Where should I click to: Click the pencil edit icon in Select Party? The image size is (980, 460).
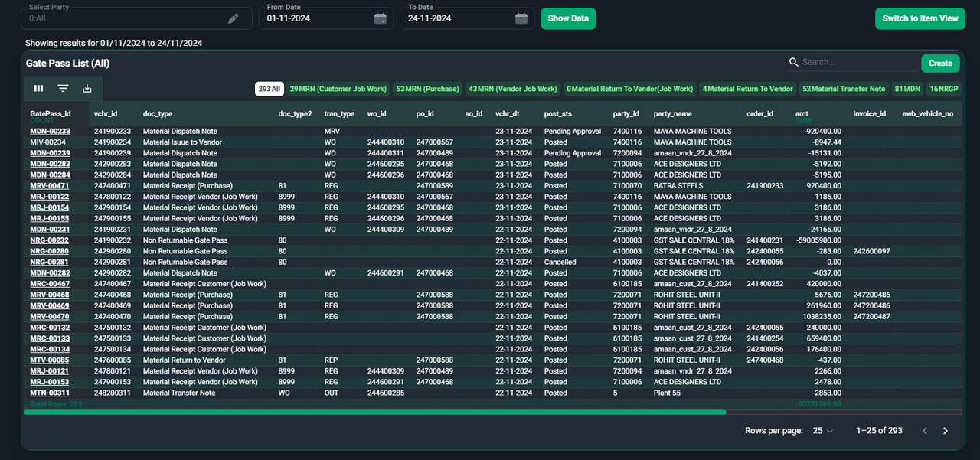coord(234,18)
